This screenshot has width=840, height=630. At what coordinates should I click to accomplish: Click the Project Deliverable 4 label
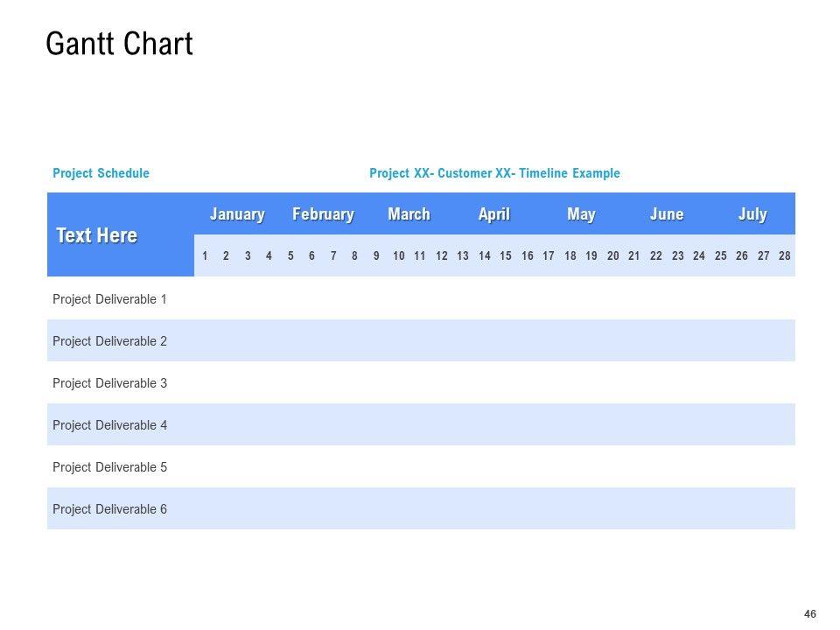(x=109, y=425)
